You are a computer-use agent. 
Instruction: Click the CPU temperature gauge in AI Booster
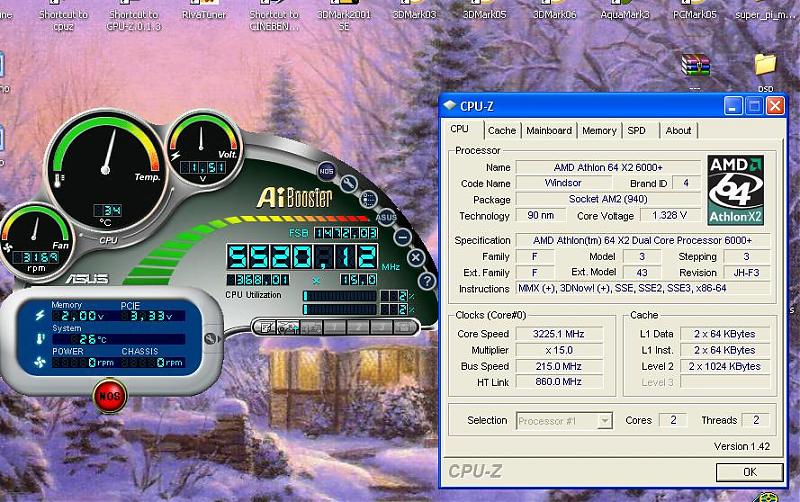tap(106, 171)
